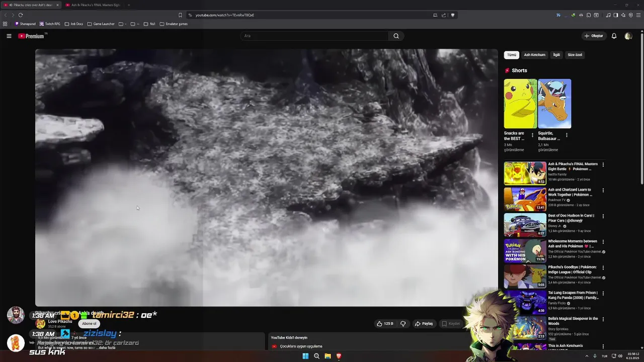Share this page via address bar share icon
644x362 pixels.
point(444,15)
